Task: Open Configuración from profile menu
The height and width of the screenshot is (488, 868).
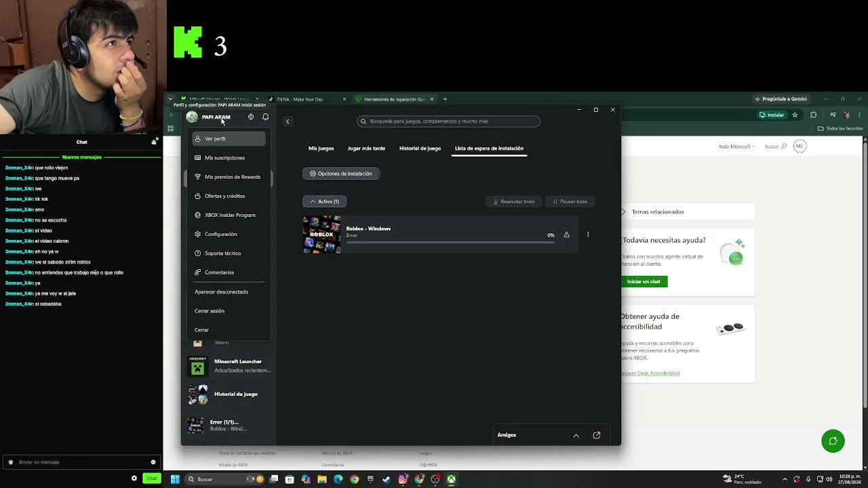Action: pos(229,234)
